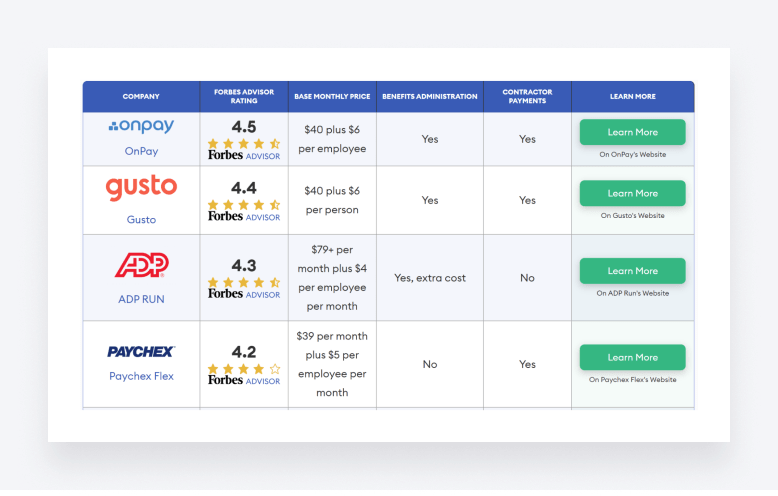Select the Base Monthly Price column header

(332, 97)
